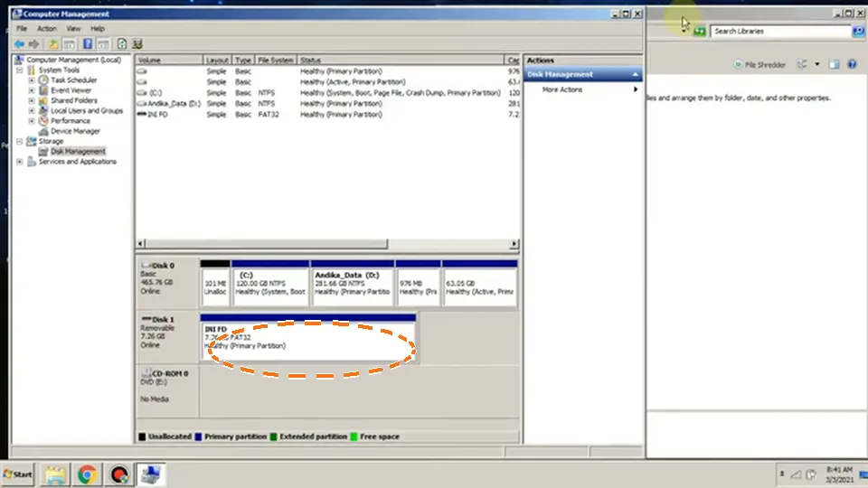
Task: Select Shared Folders in the tree
Action: tap(73, 100)
